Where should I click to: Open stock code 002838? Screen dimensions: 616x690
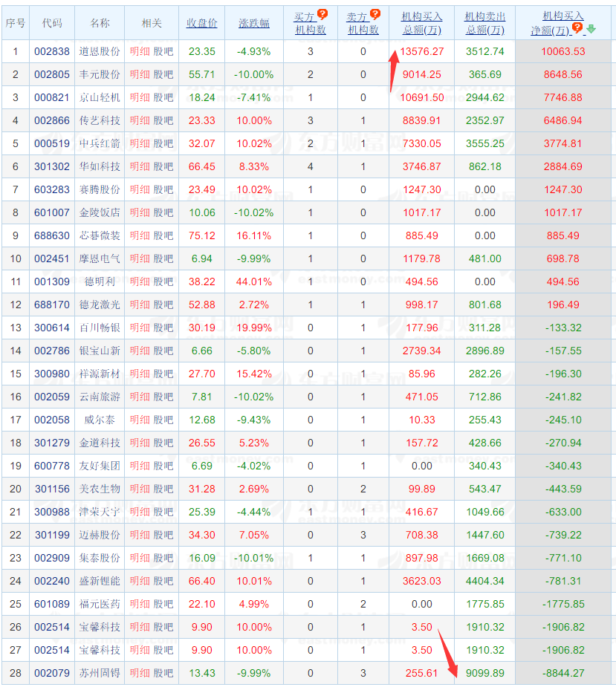[x=52, y=51]
